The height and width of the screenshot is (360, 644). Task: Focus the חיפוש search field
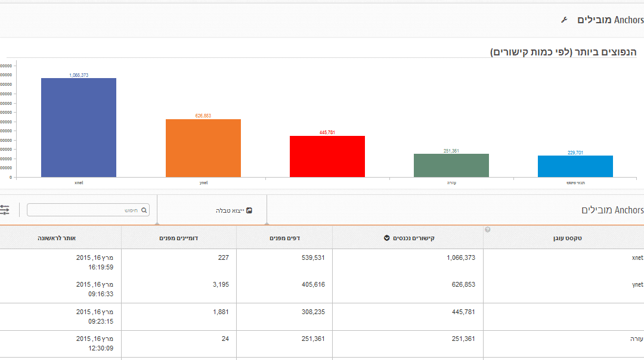[88, 210]
